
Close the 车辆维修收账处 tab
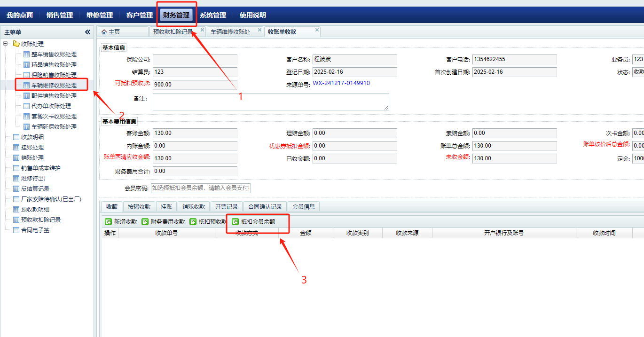pyautogui.click(x=259, y=30)
